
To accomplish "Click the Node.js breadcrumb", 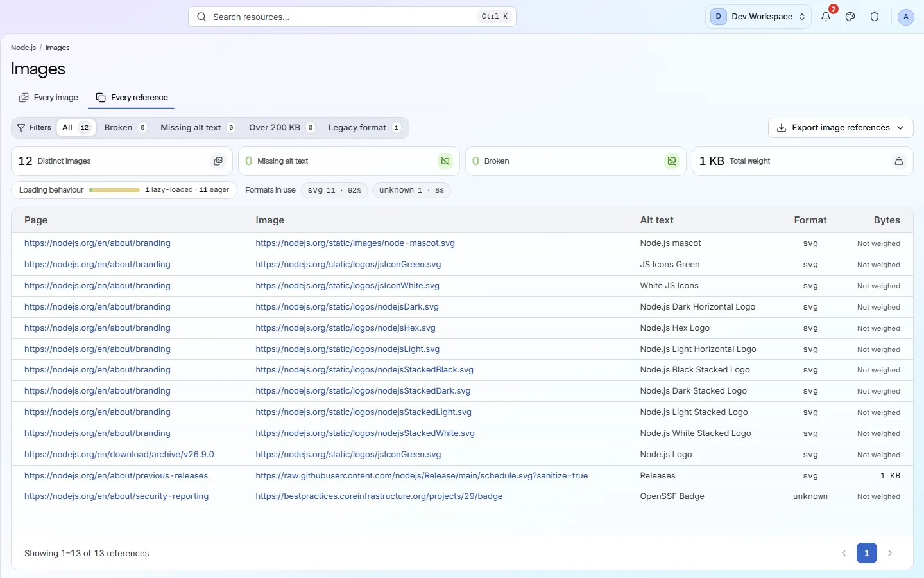I will [x=23, y=48].
